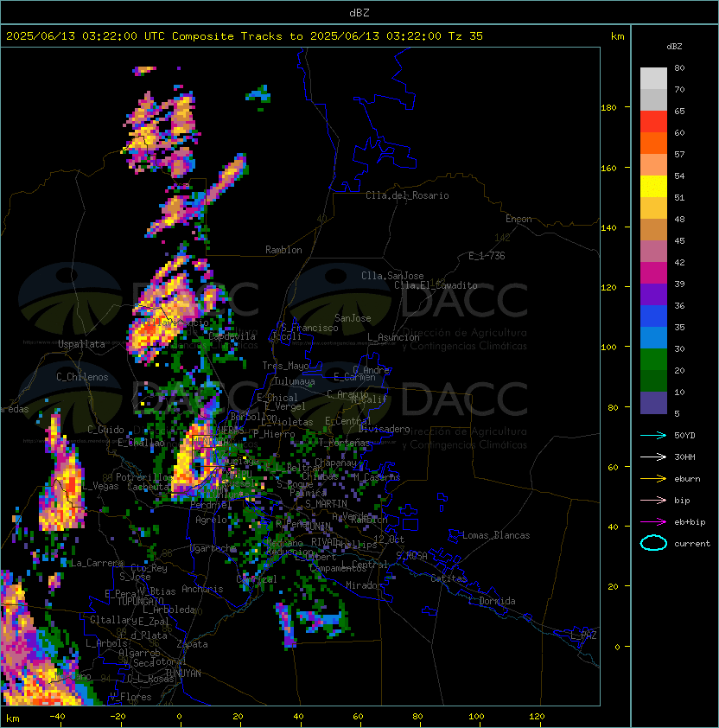This screenshot has width=719, height=728.
Task: Click the 'Anchoris' map label
Action: pos(202,589)
